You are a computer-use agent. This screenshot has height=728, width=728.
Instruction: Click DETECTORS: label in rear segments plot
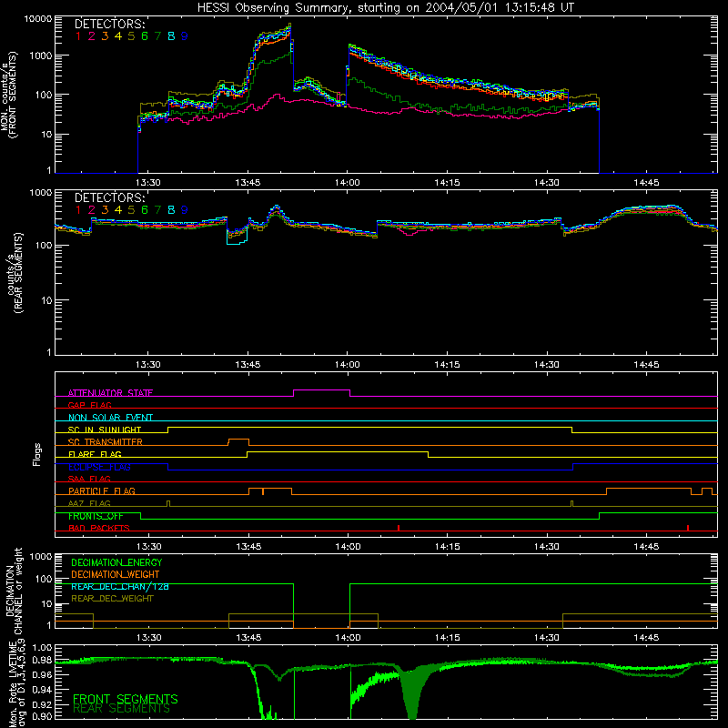(x=109, y=197)
